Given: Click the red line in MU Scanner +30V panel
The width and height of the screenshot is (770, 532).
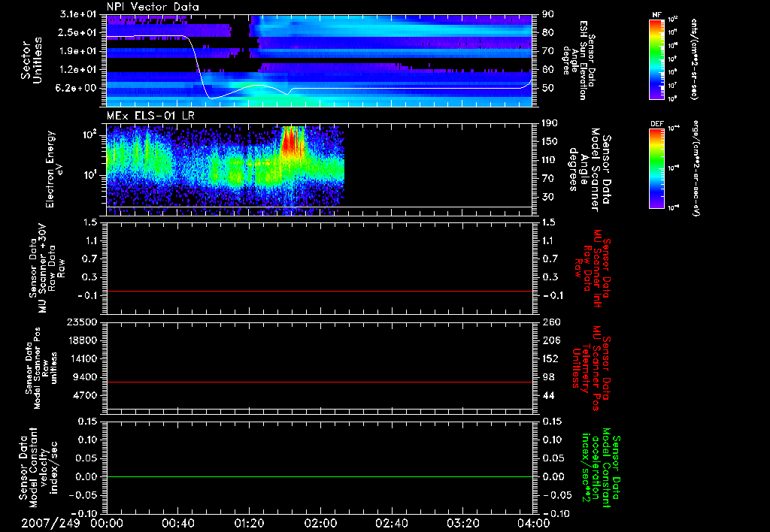Looking at the screenshot, I should pyautogui.click(x=320, y=291).
